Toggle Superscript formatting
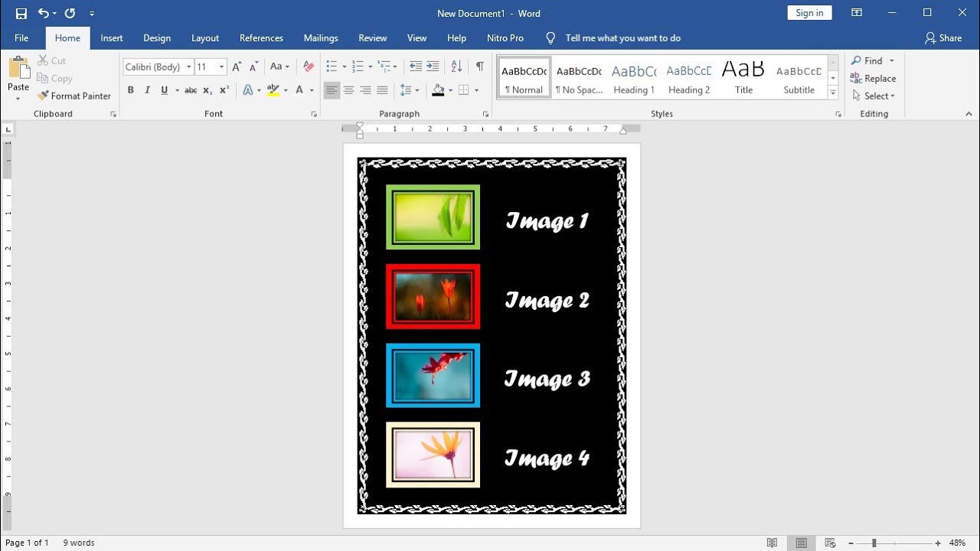This screenshot has width=980, height=551. coord(224,90)
